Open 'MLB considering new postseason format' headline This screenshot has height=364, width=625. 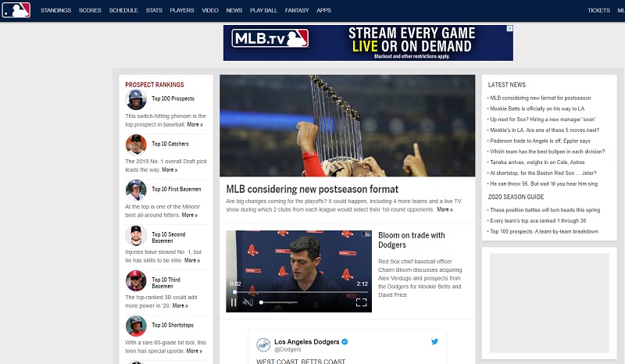click(312, 189)
